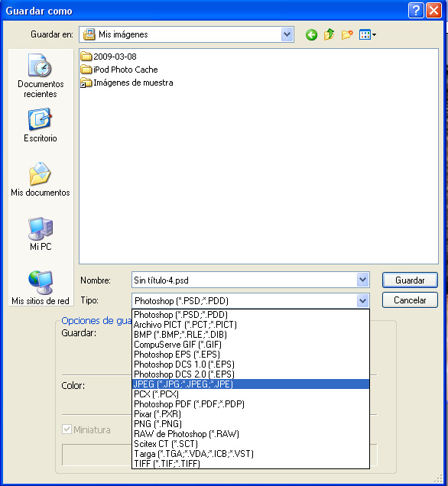
Task: Open Mi PC in the sidebar
Action: pyautogui.click(x=41, y=234)
